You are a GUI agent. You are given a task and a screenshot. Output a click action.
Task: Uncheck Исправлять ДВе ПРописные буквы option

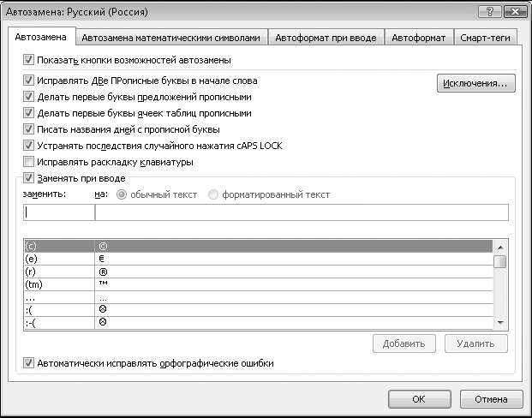28,81
